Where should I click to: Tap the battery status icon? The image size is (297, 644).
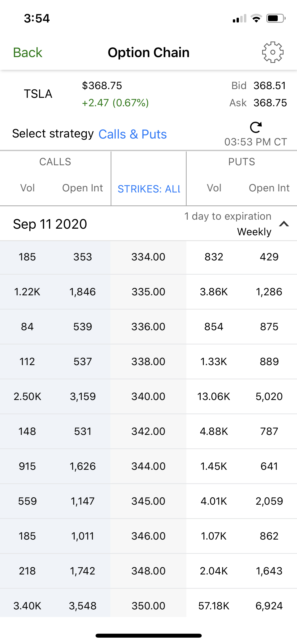click(276, 19)
